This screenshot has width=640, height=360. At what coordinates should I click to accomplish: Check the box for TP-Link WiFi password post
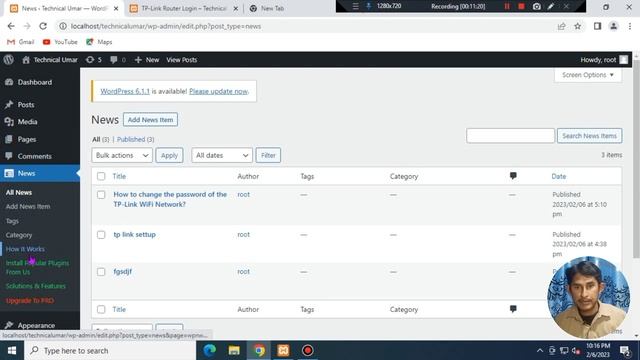tap(101, 195)
